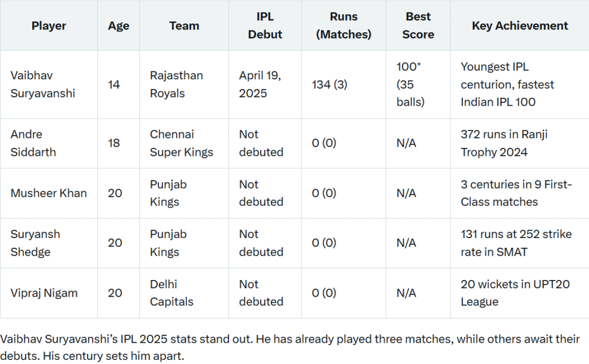Select the Musheer Khan name cell
The image size is (589, 364).
point(48,193)
